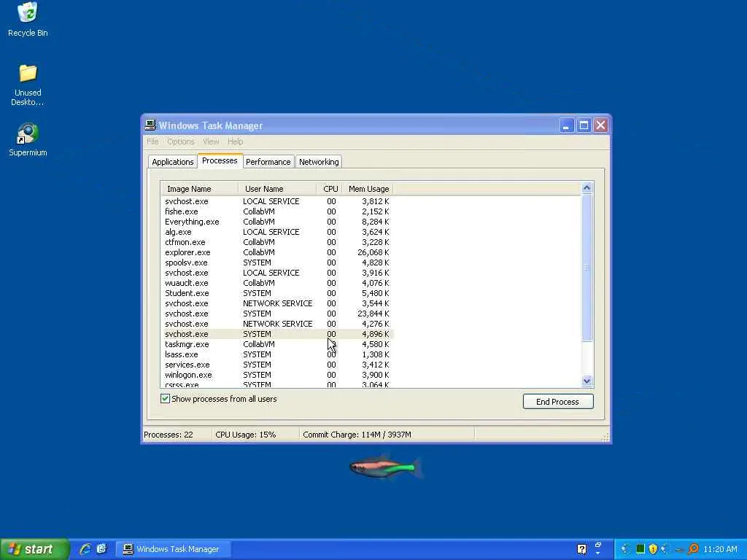The height and width of the screenshot is (560, 747).
Task: Select the winlogon.exe process row
Action: click(277, 375)
